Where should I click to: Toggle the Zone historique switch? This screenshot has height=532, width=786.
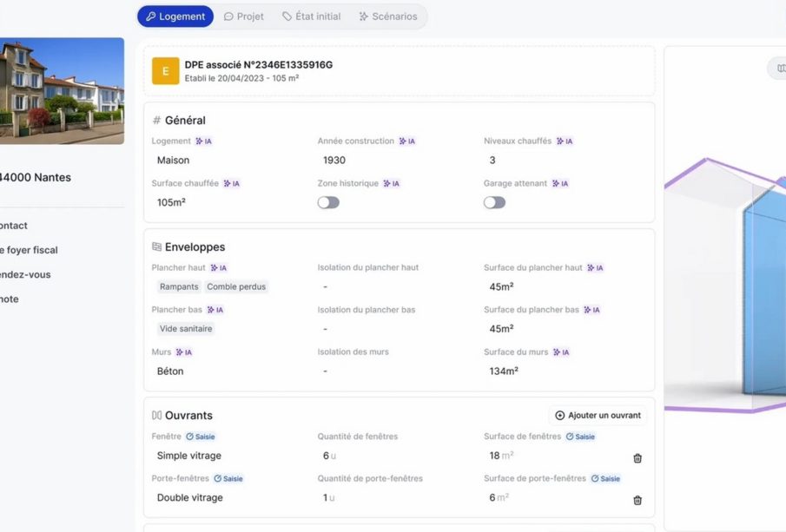[x=328, y=202]
